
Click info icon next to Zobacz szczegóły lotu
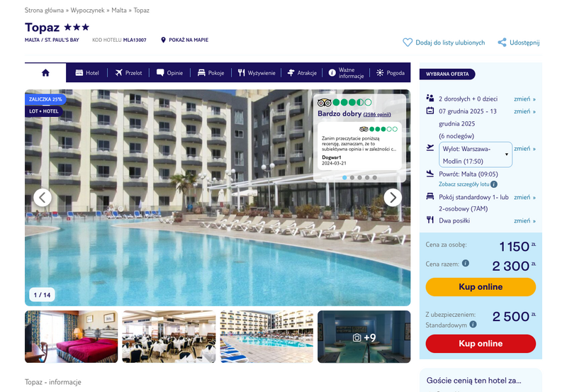[494, 184]
